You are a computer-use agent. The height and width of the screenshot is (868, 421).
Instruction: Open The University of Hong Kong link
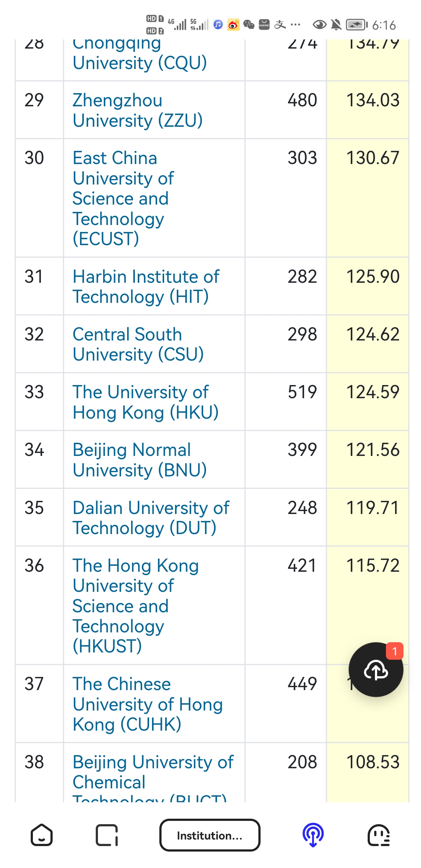coord(145,402)
